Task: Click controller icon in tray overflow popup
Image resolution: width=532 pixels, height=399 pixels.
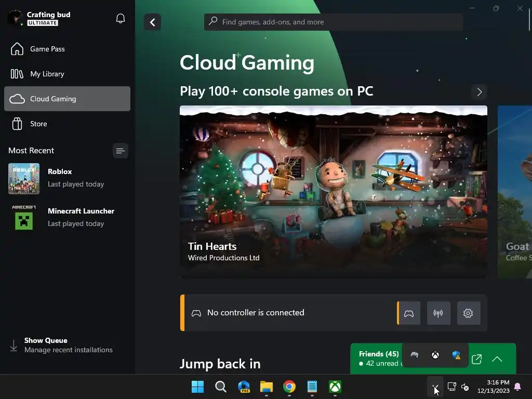Action: [x=414, y=355]
